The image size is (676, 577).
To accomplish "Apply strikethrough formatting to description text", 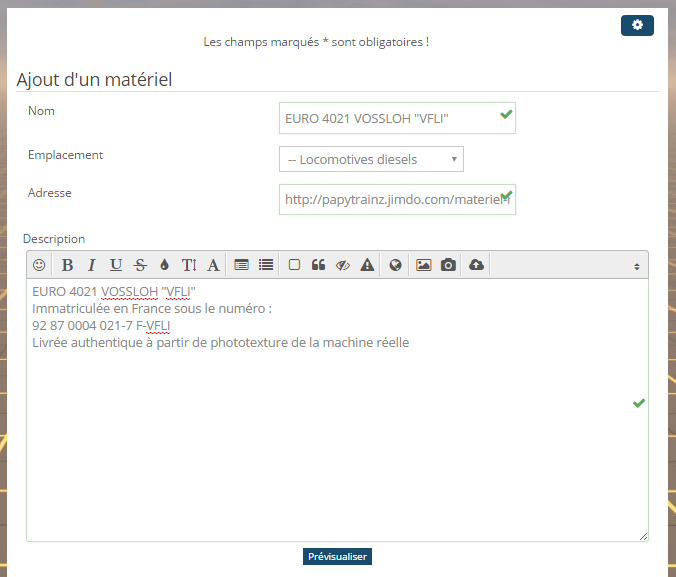I will [140, 265].
